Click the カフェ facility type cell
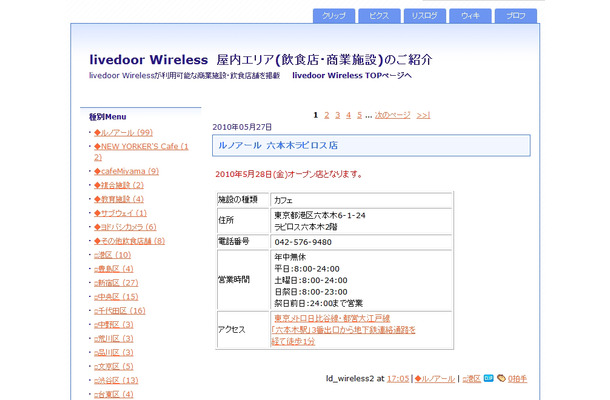The width and height of the screenshot is (610, 400). coord(361,200)
